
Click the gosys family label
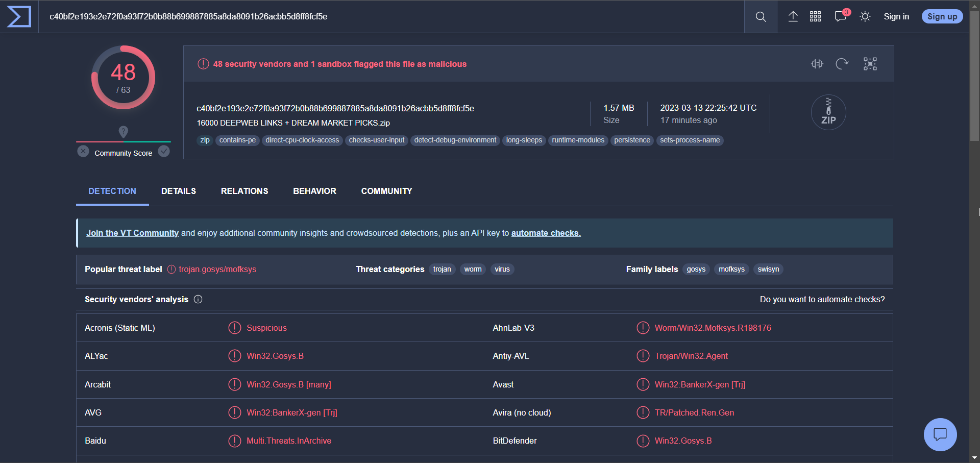pos(696,269)
